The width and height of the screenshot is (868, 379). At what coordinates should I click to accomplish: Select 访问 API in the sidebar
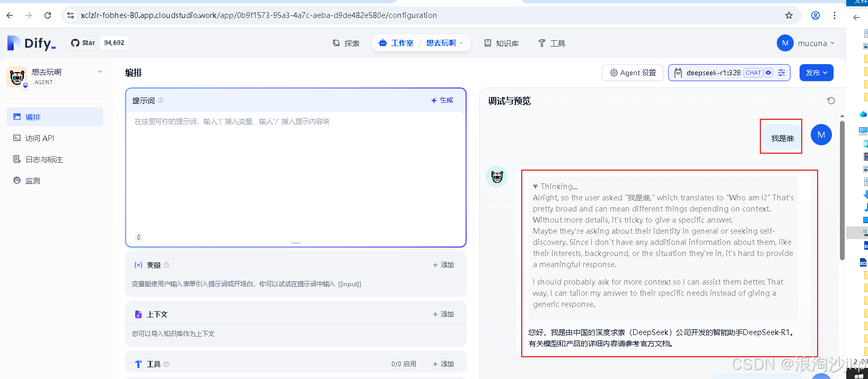point(55,138)
